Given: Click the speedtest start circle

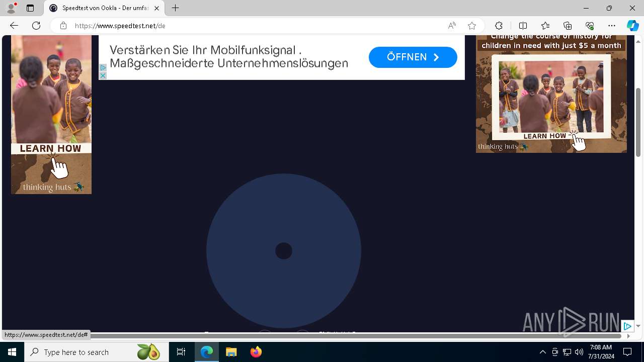Looking at the screenshot, I should coord(284,251).
